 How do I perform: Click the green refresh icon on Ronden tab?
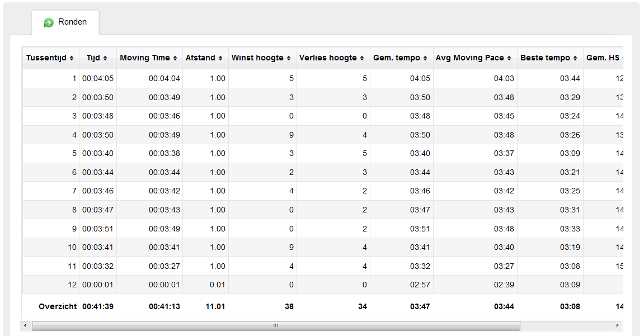pyautogui.click(x=49, y=22)
